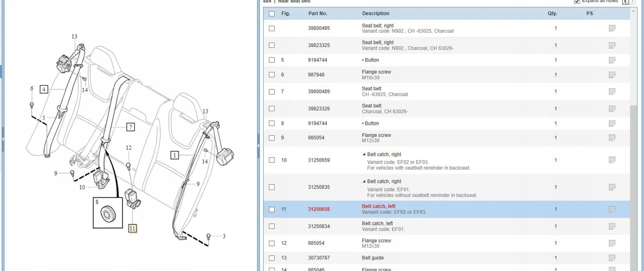Click the scroll-up arrow of the parts list

click(x=633, y=11)
